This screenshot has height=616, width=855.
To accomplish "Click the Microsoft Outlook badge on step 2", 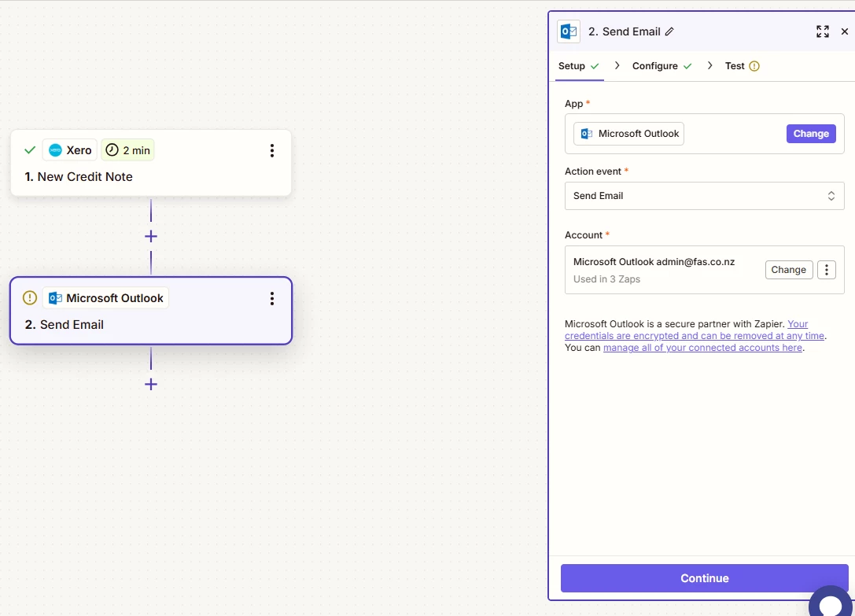I will coord(105,298).
